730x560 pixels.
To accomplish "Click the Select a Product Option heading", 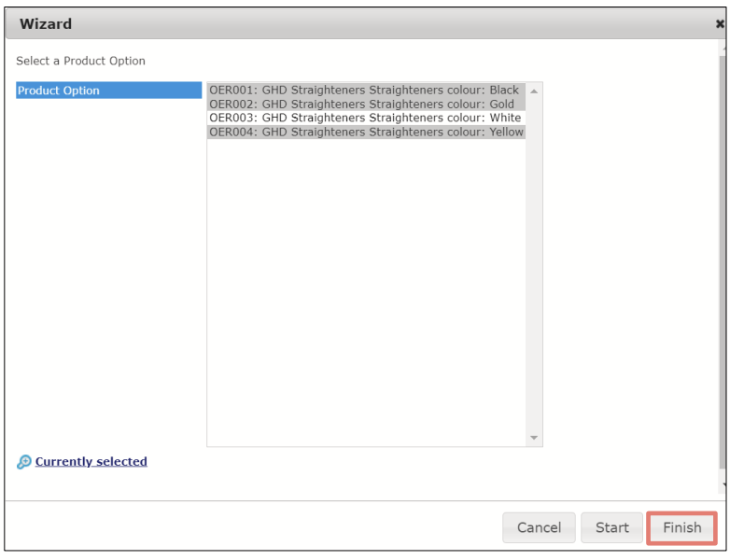I will [x=80, y=61].
